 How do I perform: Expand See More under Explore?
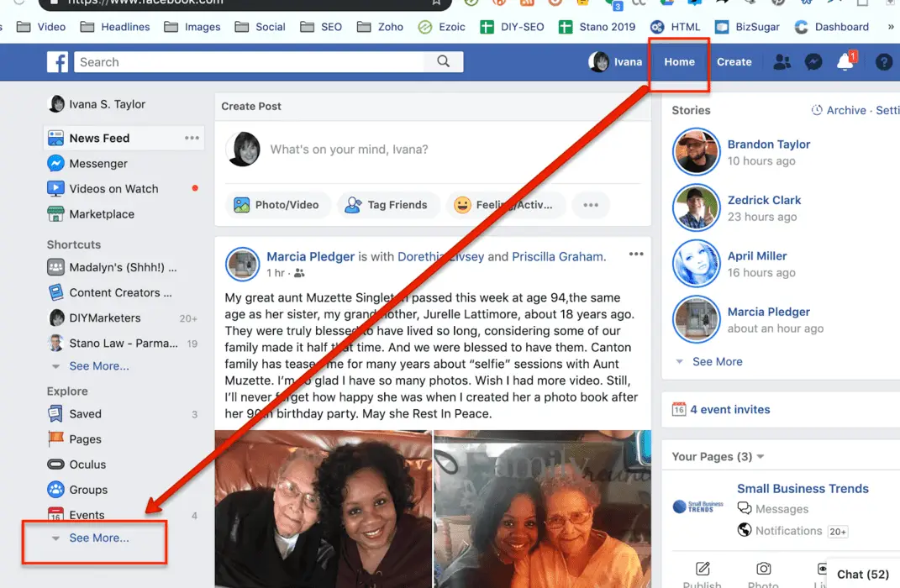(98, 538)
